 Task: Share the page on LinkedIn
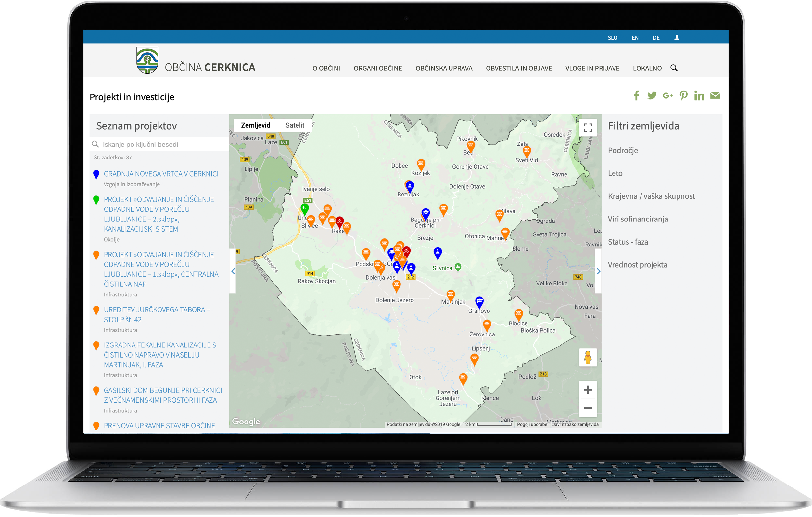coord(699,96)
